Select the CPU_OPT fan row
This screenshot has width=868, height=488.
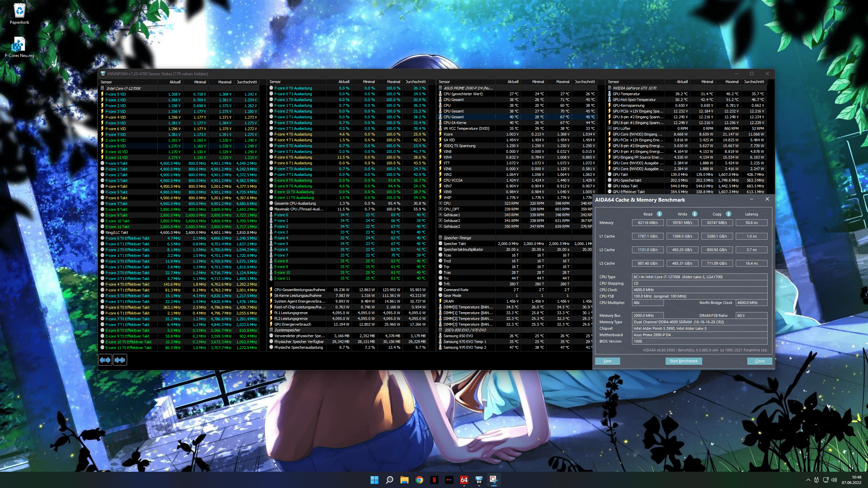[515, 209]
